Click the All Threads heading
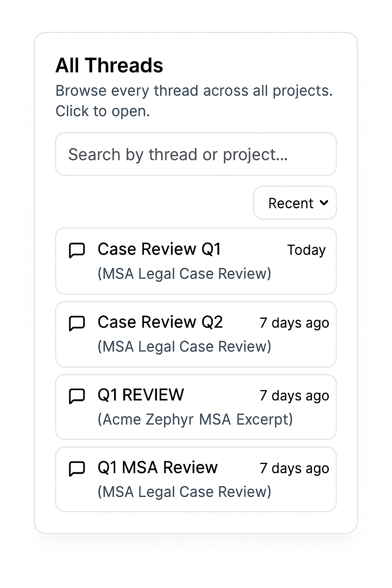The image size is (392, 588). 109,65
